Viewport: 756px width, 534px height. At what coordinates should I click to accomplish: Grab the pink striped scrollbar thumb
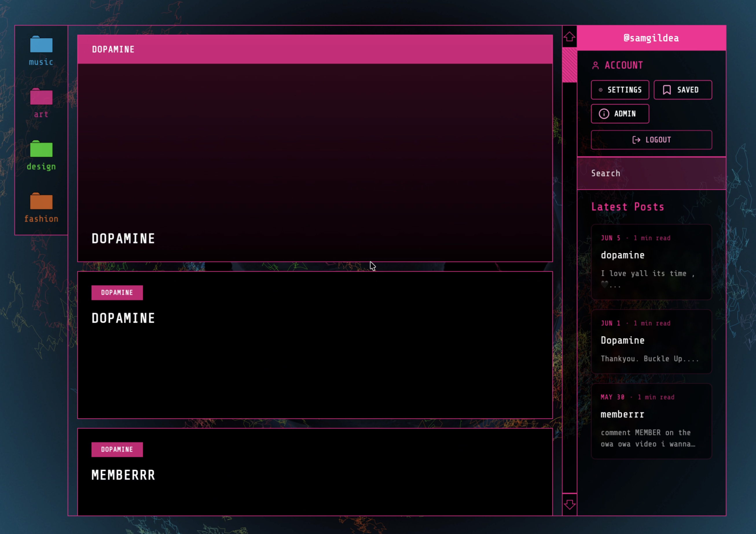[x=569, y=65]
